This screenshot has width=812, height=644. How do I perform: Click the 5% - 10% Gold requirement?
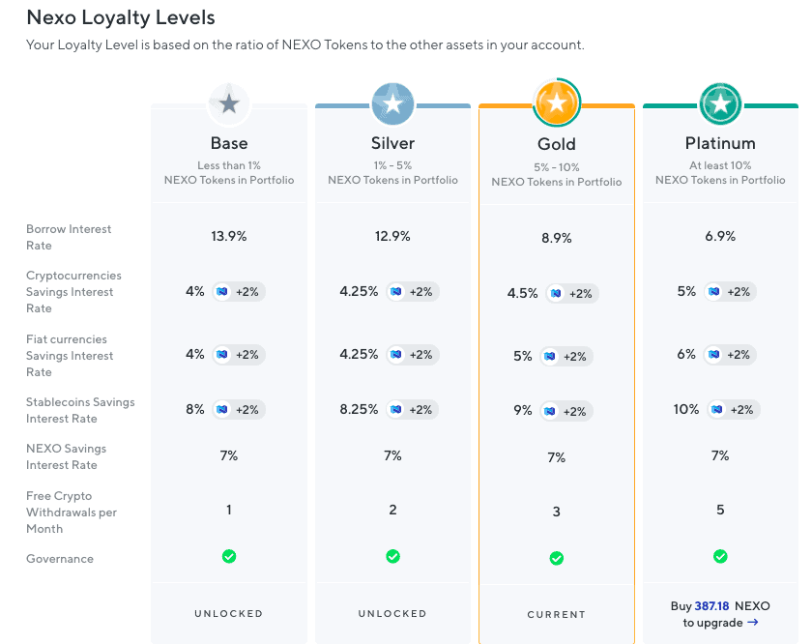(x=557, y=167)
